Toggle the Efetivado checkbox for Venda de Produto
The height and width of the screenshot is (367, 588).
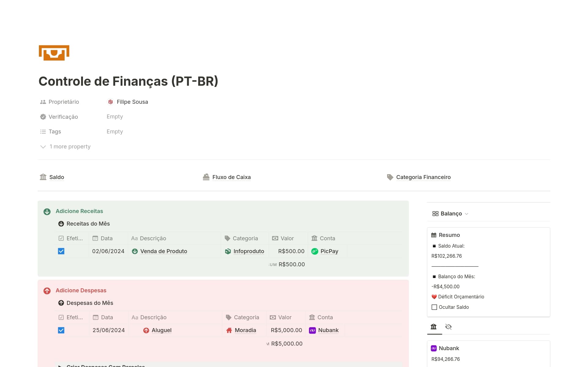tap(61, 251)
